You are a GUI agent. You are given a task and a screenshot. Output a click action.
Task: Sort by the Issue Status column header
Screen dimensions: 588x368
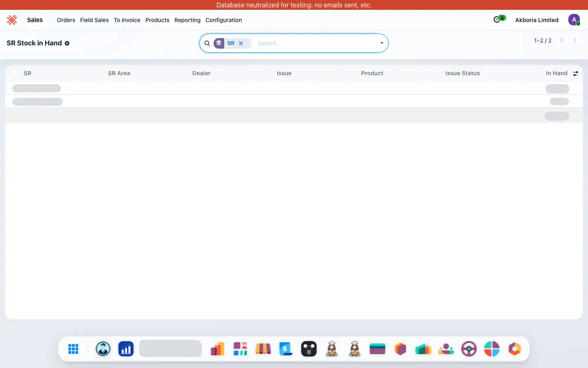coord(463,73)
